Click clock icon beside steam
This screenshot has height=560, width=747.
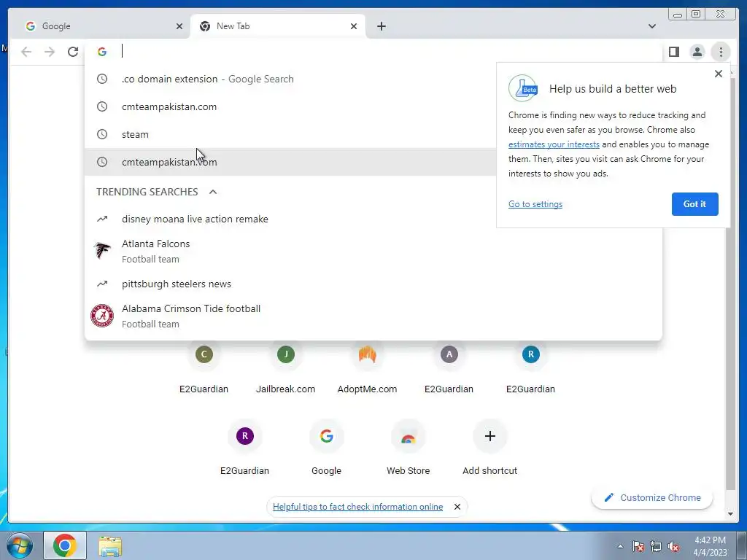[x=102, y=134]
